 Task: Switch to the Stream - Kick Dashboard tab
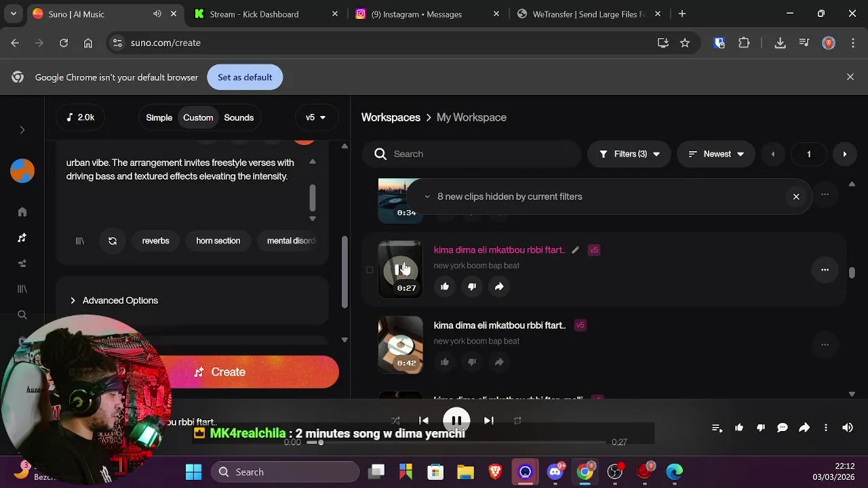point(267,14)
